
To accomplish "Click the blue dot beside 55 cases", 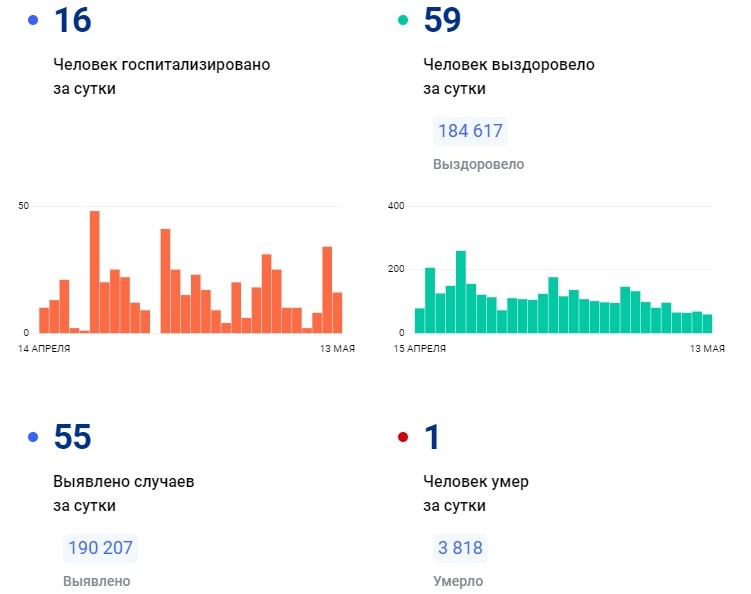I will (x=33, y=437).
